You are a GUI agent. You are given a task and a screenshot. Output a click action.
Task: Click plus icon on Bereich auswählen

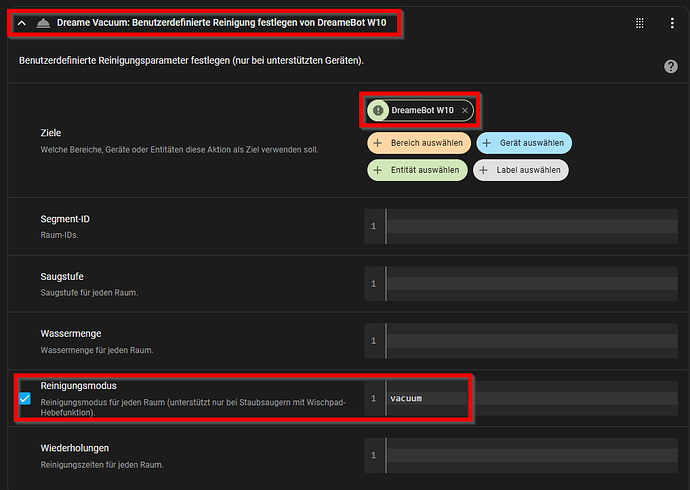coord(378,143)
